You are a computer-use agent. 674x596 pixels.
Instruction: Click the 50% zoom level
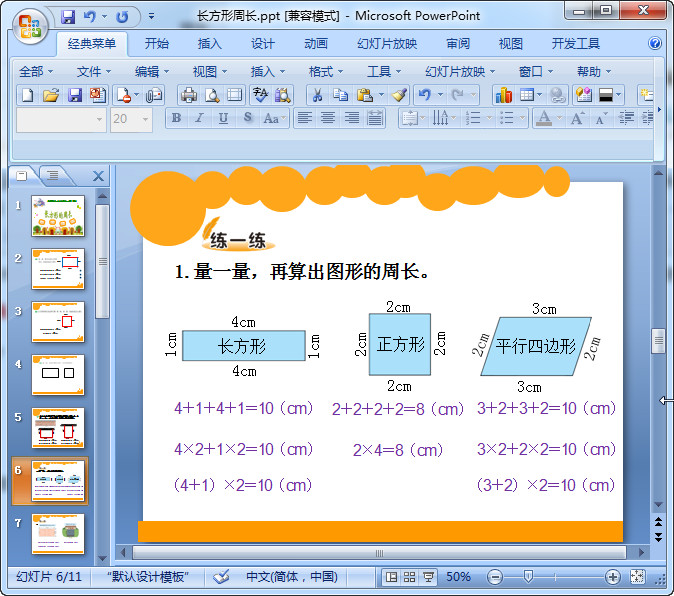click(x=459, y=577)
